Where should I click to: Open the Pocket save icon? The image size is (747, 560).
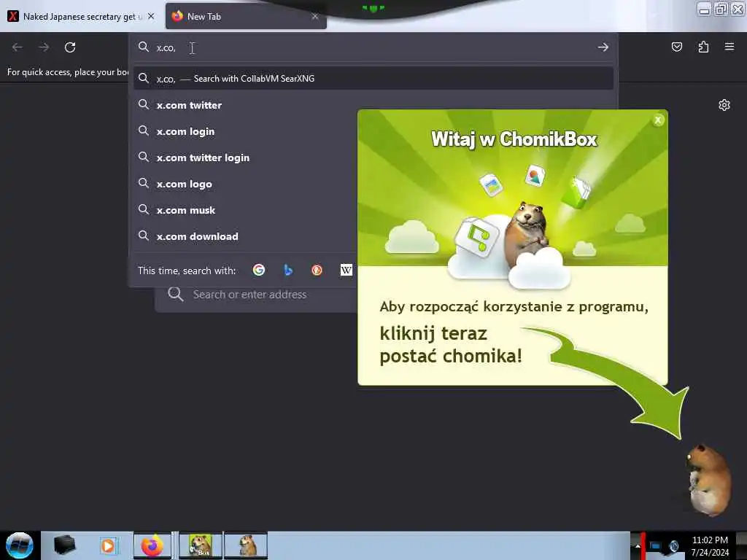pyautogui.click(x=676, y=47)
